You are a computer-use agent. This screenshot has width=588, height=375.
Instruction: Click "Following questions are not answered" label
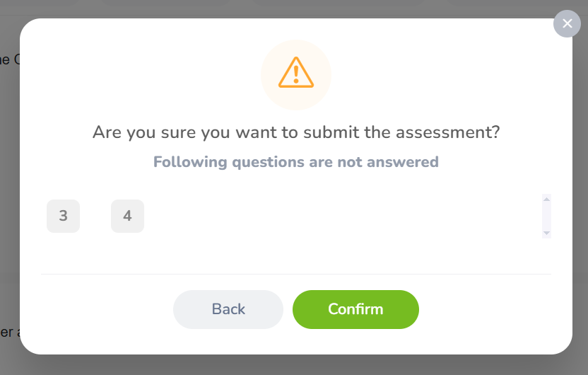click(296, 162)
